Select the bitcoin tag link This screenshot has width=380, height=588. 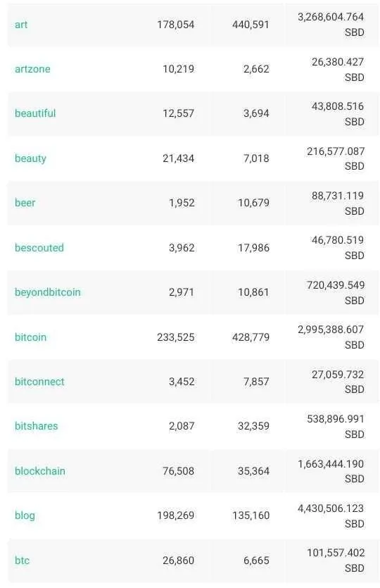click(x=31, y=337)
